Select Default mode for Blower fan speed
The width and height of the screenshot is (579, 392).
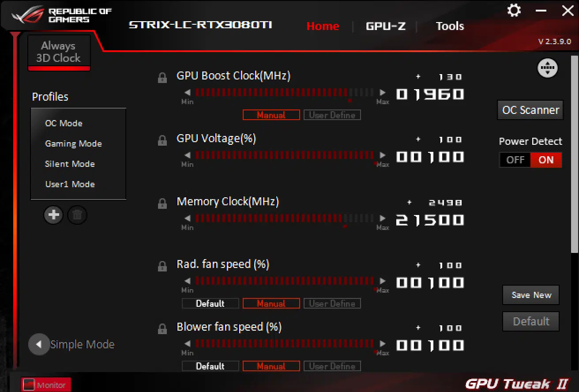click(x=211, y=366)
